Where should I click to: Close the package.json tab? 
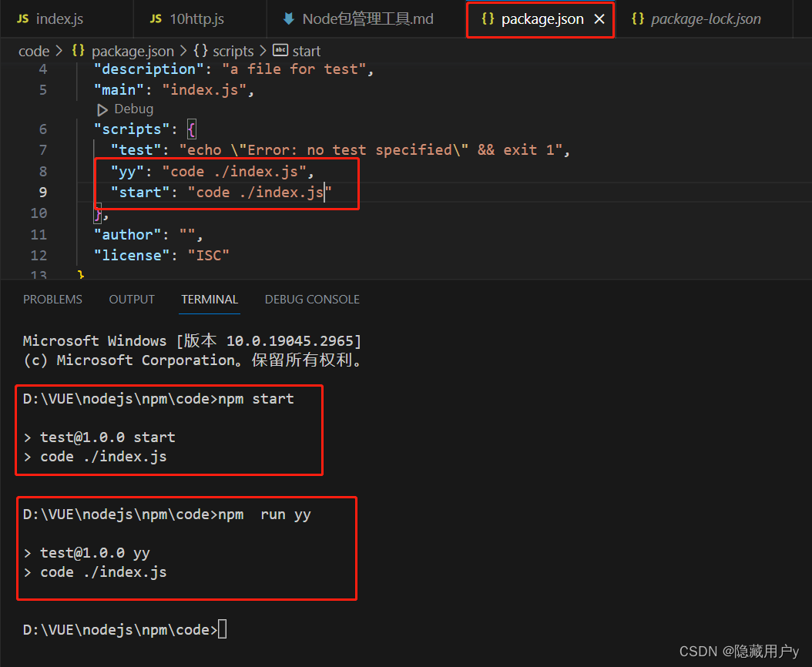pos(599,19)
